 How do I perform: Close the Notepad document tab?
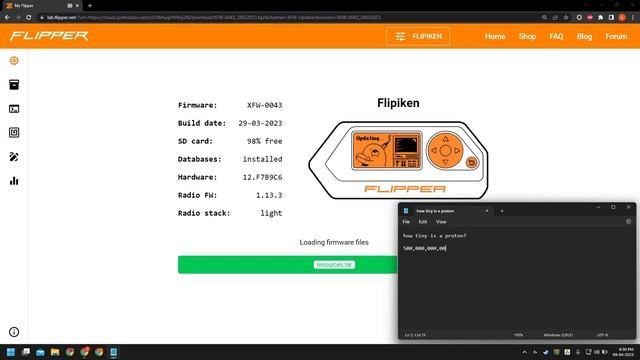click(487, 211)
